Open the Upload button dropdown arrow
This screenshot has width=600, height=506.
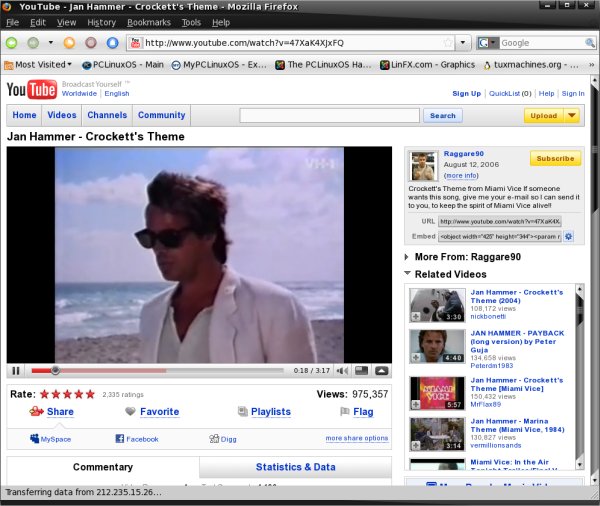coord(571,116)
